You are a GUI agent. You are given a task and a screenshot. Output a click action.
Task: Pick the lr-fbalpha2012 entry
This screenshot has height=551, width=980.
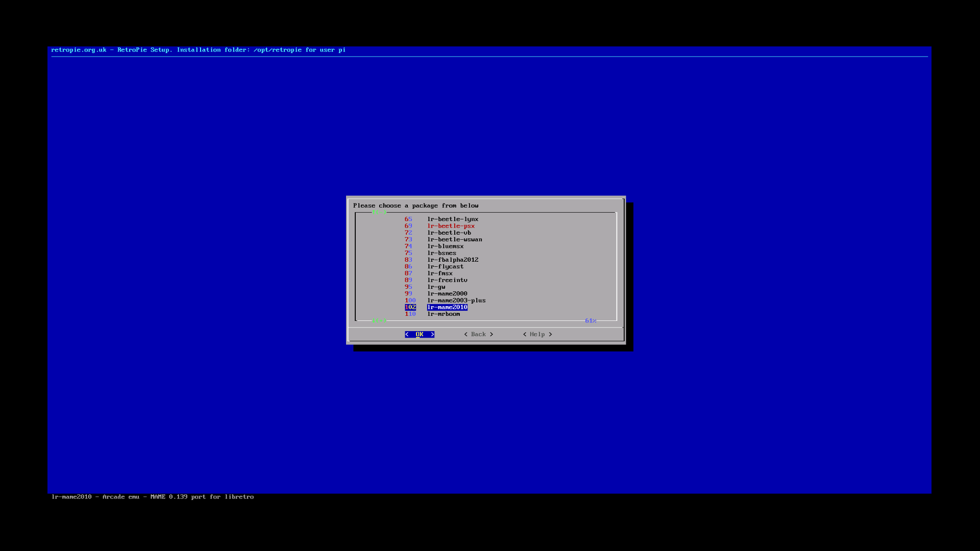pyautogui.click(x=453, y=260)
